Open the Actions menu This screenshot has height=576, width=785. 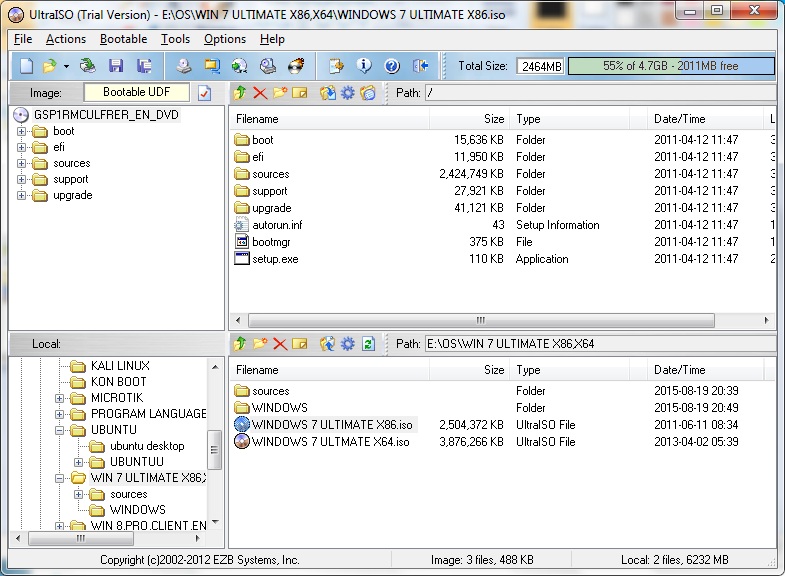66,39
